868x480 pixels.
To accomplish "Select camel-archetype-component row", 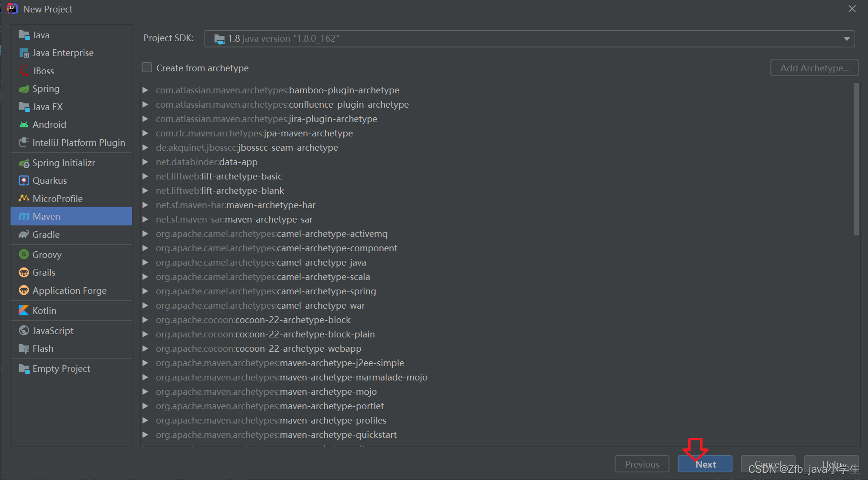I will click(x=496, y=248).
